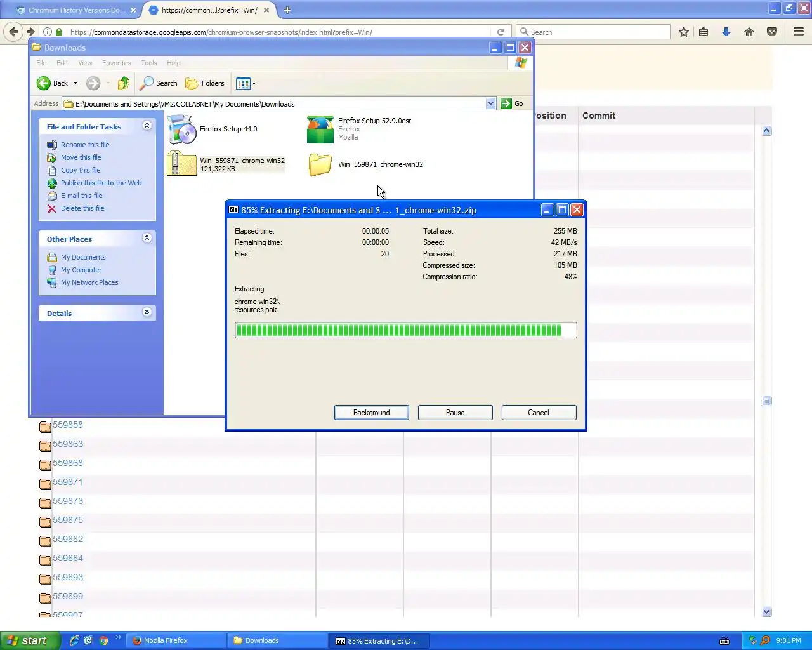
Task: Select Win_559871_chrome-win32 zip archive icon
Action: tap(182, 164)
